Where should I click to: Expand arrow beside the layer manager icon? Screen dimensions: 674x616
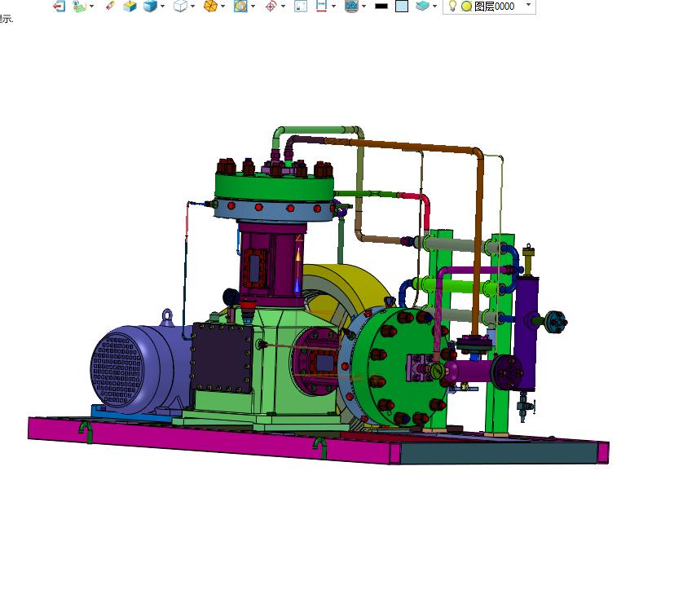pos(435,6)
